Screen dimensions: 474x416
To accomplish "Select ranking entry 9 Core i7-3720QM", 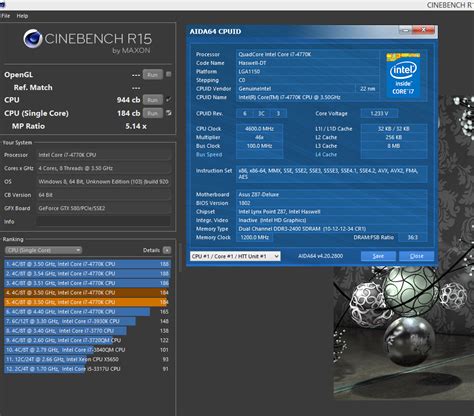I will (87, 340).
